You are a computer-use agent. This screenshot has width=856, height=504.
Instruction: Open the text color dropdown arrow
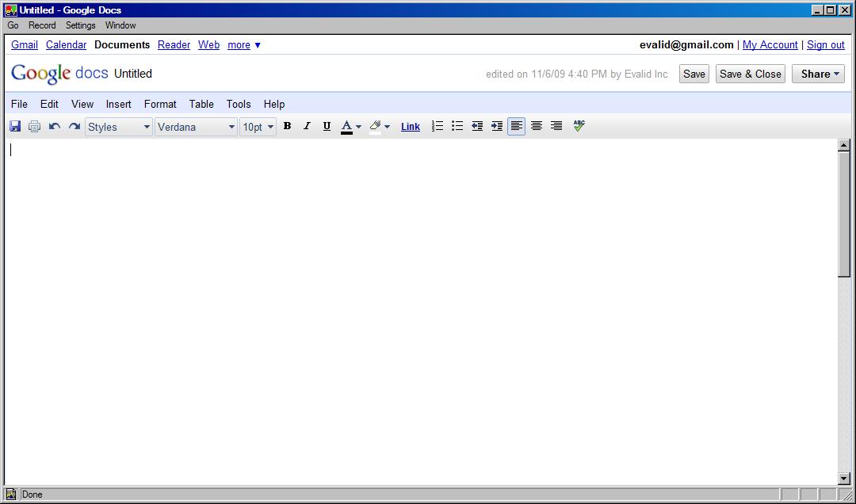pyautogui.click(x=359, y=127)
